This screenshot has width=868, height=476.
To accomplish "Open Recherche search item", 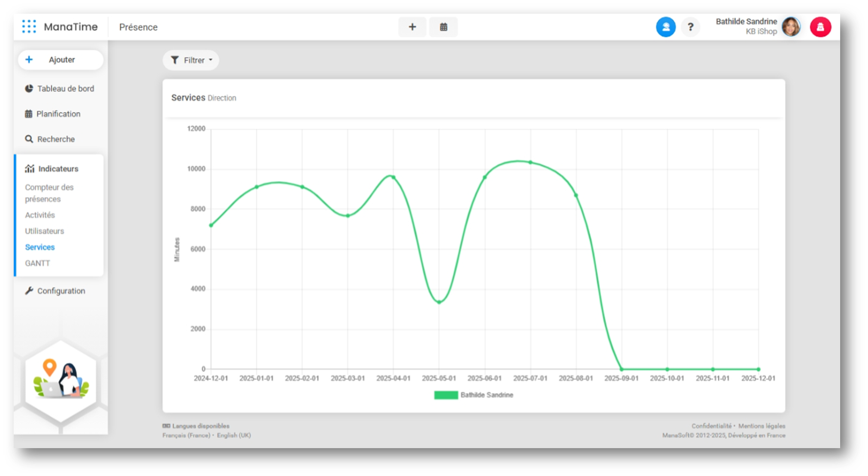I will coord(56,139).
